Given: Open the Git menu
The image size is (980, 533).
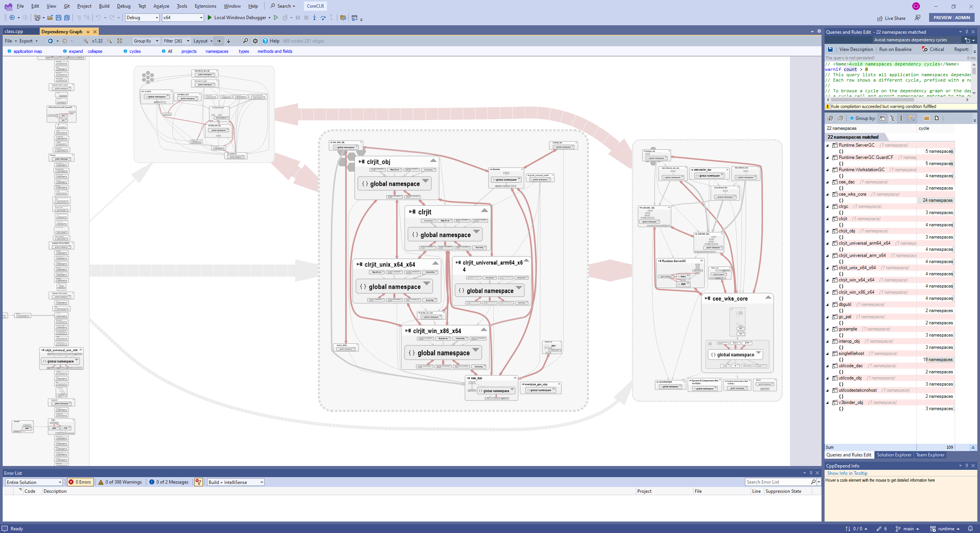Looking at the screenshot, I should [67, 6].
